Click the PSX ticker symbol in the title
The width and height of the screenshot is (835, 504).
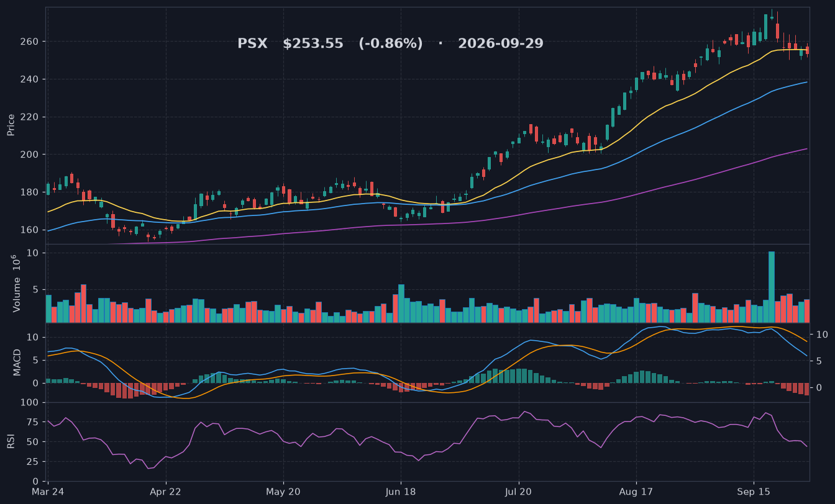pyautogui.click(x=252, y=43)
